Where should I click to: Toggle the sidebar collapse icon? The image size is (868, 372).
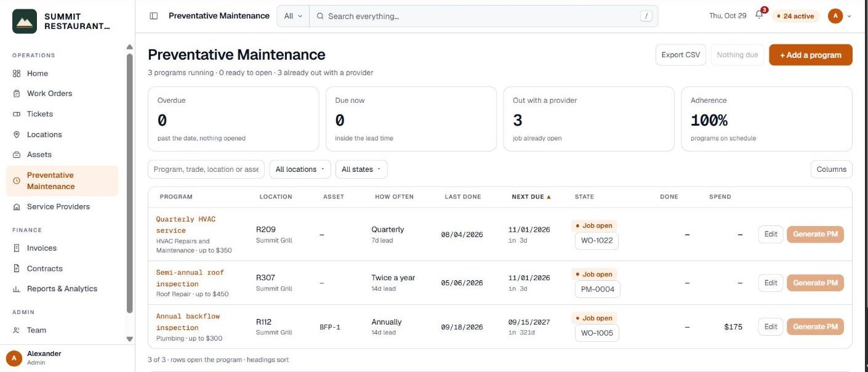pyautogui.click(x=154, y=16)
